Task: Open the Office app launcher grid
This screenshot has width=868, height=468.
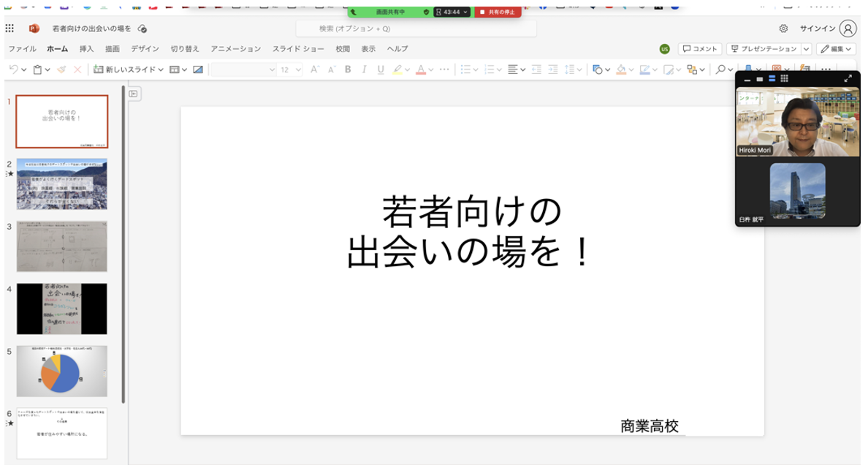Action: pos(9,29)
